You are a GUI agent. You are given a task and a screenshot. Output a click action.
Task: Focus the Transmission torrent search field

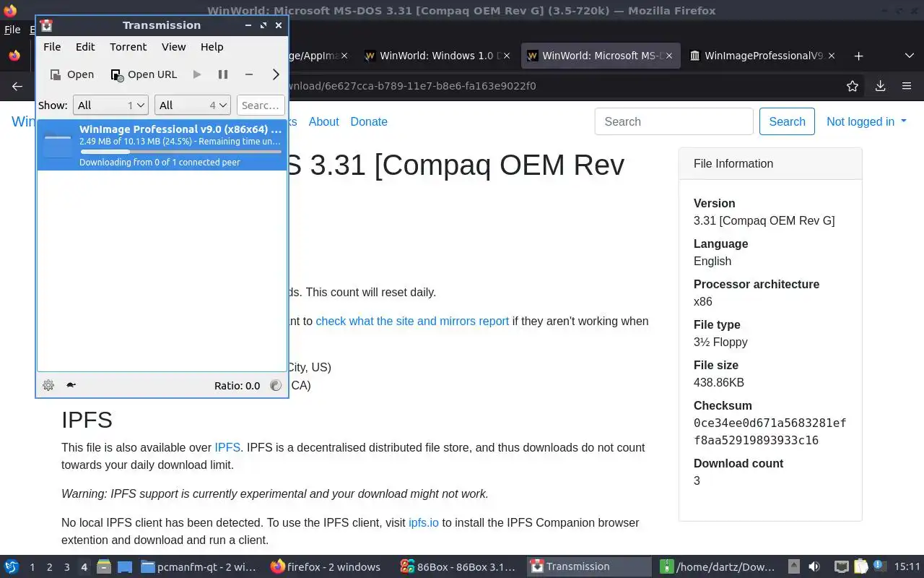pos(260,105)
